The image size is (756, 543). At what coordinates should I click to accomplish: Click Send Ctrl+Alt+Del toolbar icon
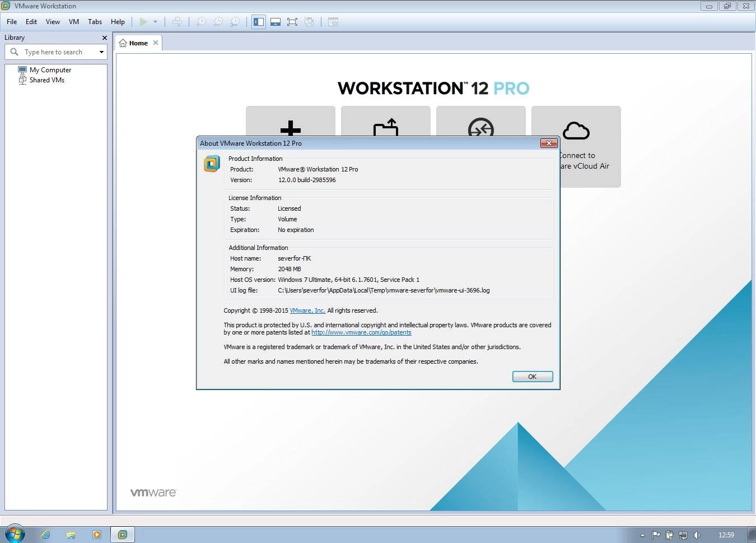(177, 22)
